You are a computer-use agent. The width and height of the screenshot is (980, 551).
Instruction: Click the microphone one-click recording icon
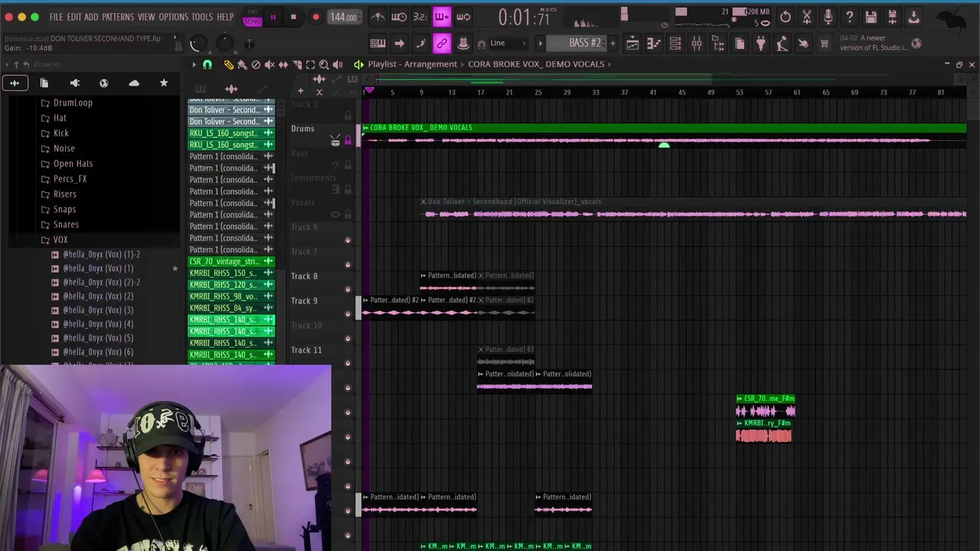pyautogui.click(x=828, y=17)
